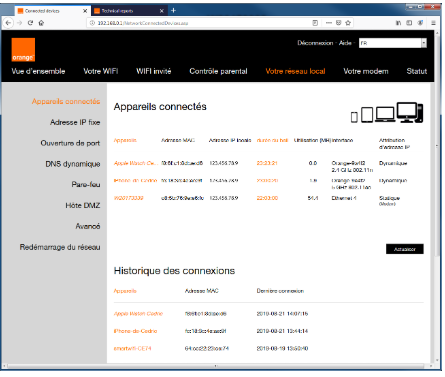This screenshot has width=445, height=377.
Task: Open Hôte DMZ in sidebar
Action: click(x=83, y=206)
